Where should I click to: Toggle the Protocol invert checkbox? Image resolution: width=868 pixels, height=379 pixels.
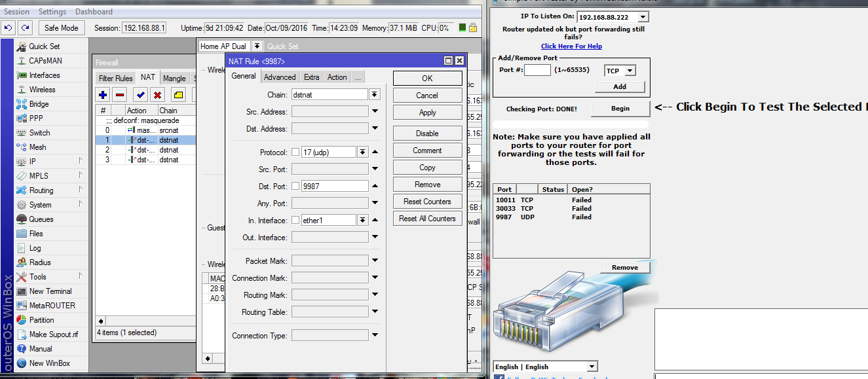tap(295, 153)
